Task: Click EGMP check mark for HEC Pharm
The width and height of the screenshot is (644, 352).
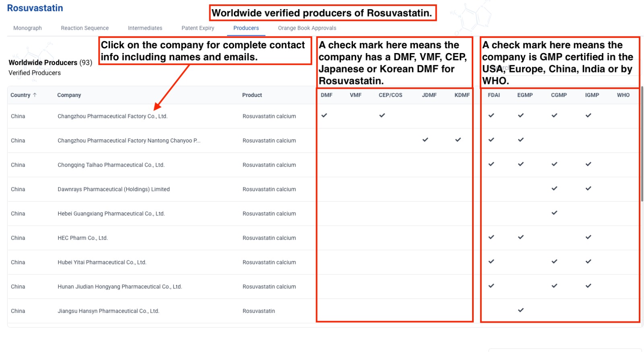Action: [x=521, y=237]
